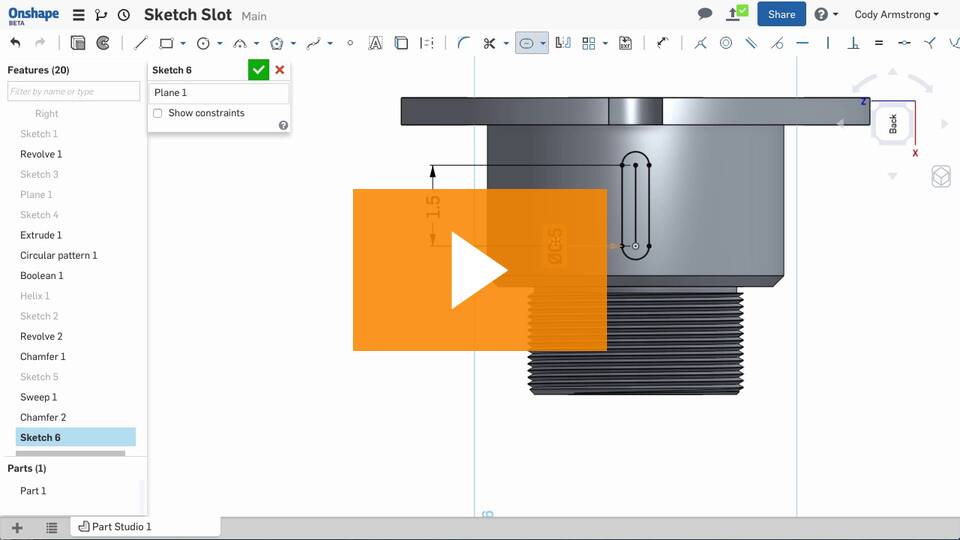This screenshot has height=540, width=960.
Task: Select the Line sketch tool
Action: click(x=141, y=43)
